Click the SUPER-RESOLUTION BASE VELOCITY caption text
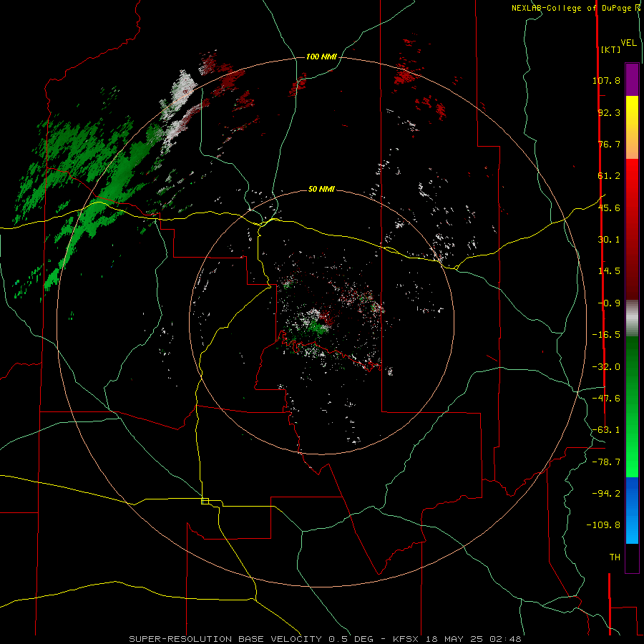Viewport: 644px width, 644px height. tap(225, 639)
